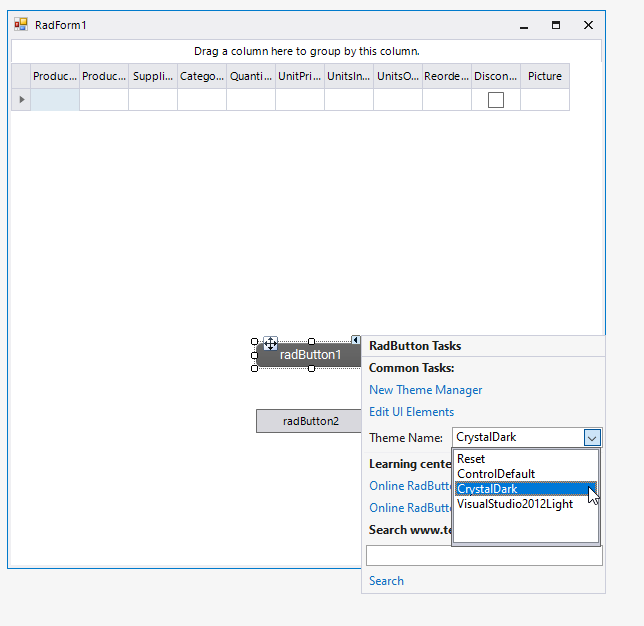The height and width of the screenshot is (626, 644).
Task: Click the Picture column header
Action: (545, 76)
